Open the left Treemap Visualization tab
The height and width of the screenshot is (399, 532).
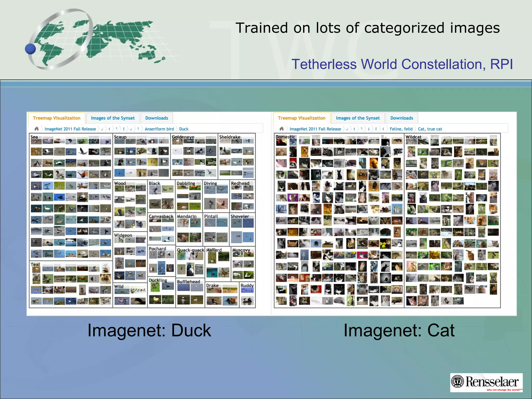[57, 118]
